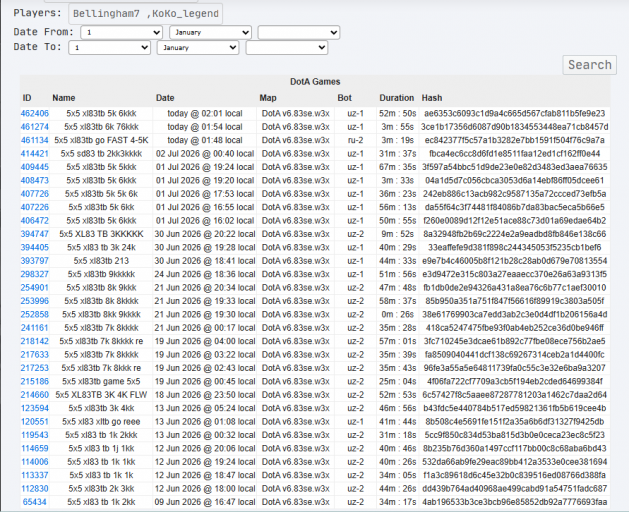Select date '24 Jun 2026 @ 18:36 local'
The image size is (629, 512).
pos(205,274)
